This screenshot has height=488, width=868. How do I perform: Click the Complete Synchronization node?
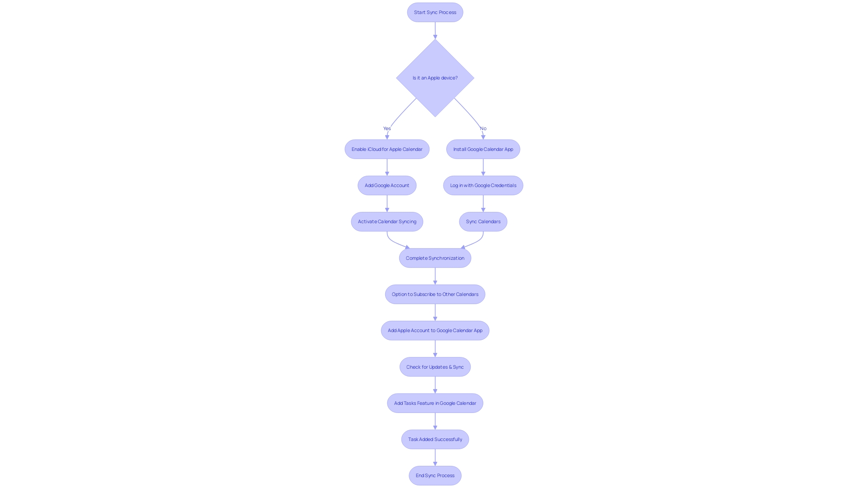pyautogui.click(x=434, y=258)
